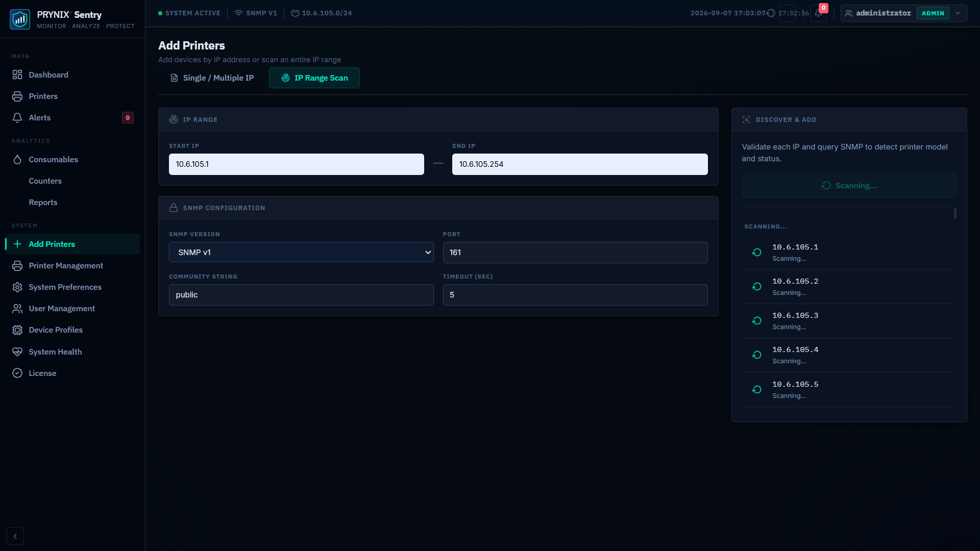The image size is (980, 551).
Task: Click the Timeout (sec) field
Action: (x=575, y=295)
